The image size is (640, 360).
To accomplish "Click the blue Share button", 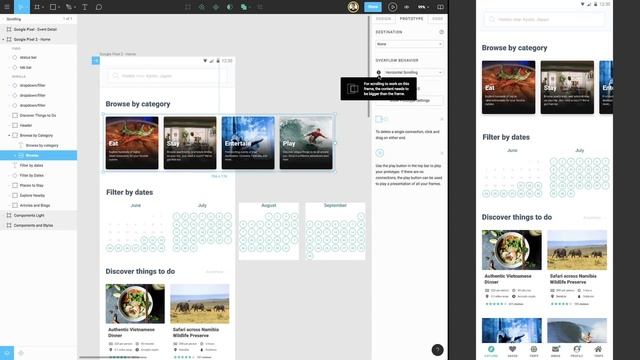I will point(373,7).
